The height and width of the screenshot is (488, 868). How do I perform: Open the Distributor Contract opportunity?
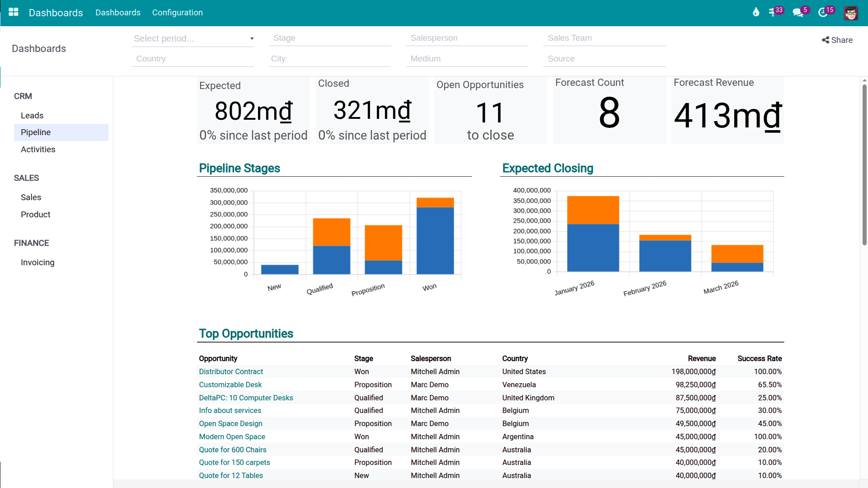pos(231,371)
